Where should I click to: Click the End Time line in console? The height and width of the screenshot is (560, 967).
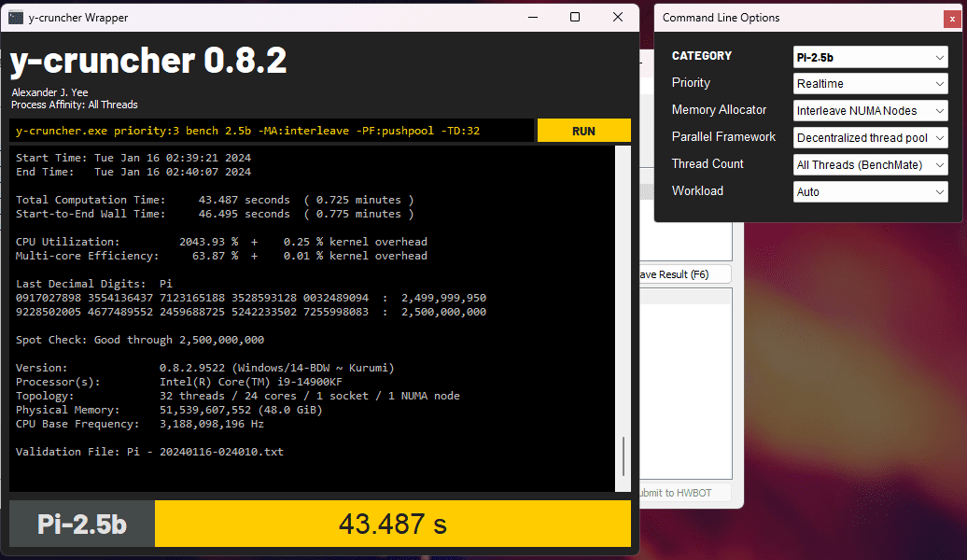click(133, 172)
